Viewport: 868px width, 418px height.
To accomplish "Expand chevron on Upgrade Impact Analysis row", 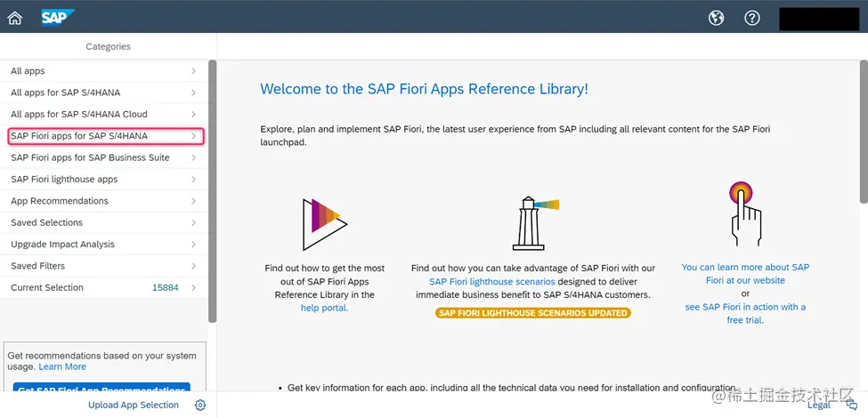I will (x=194, y=244).
